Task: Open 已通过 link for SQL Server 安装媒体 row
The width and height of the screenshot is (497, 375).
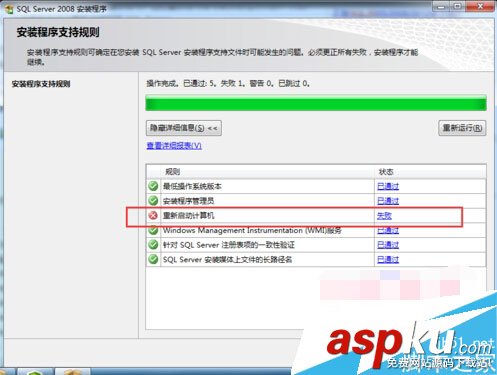Action: pos(388,260)
